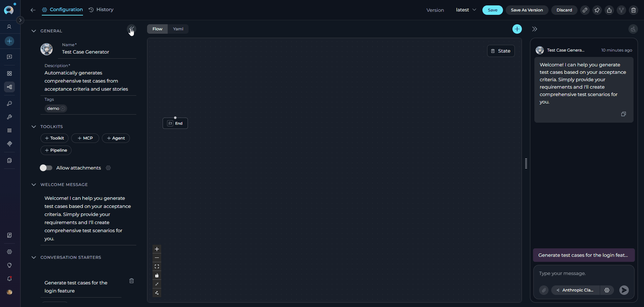This screenshot has width=644, height=307.
Task: Copy the welcome message in chat
Action: (x=623, y=114)
